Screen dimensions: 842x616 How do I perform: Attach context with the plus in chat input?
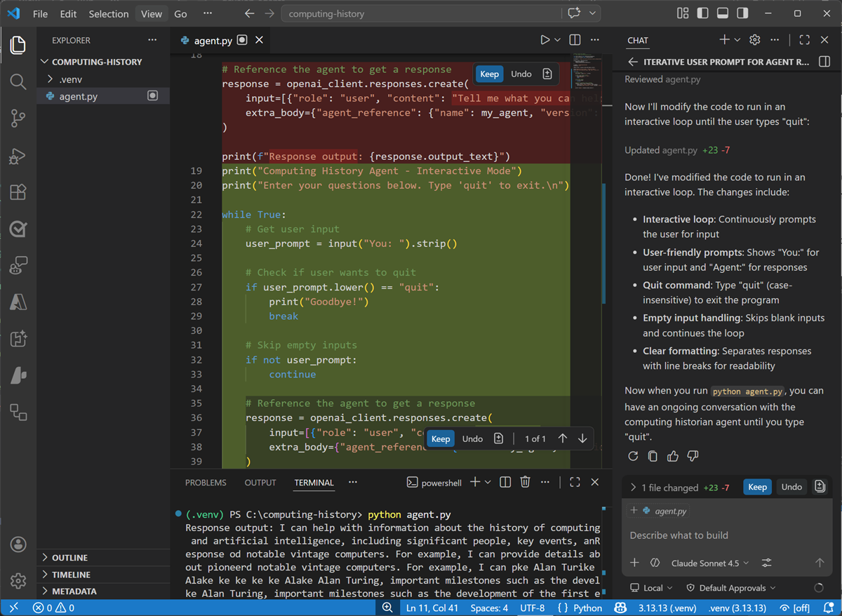[634, 563]
